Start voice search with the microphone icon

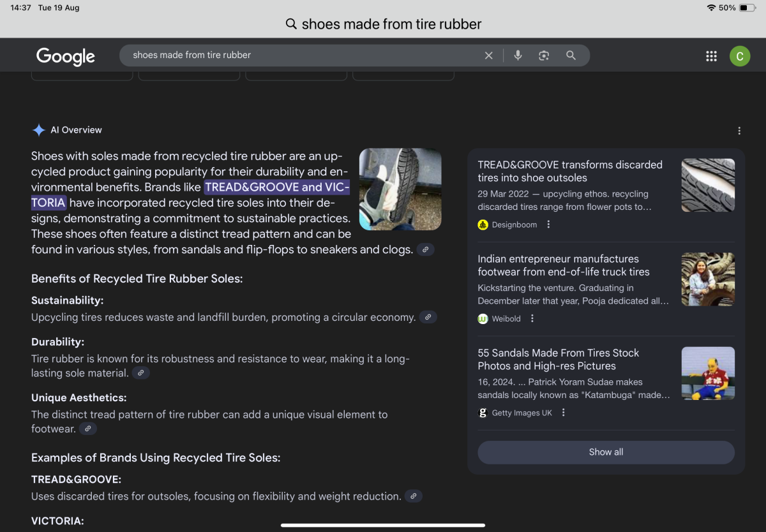pos(518,55)
